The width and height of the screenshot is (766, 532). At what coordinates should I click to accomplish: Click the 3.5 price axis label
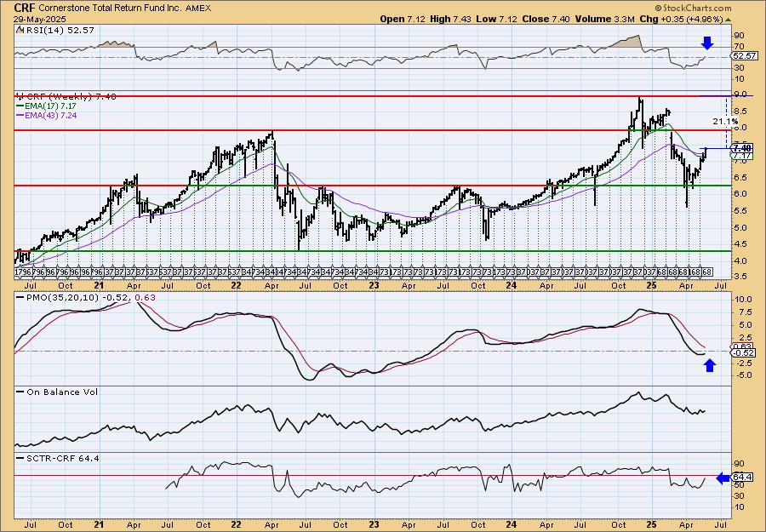(x=740, y=277)
